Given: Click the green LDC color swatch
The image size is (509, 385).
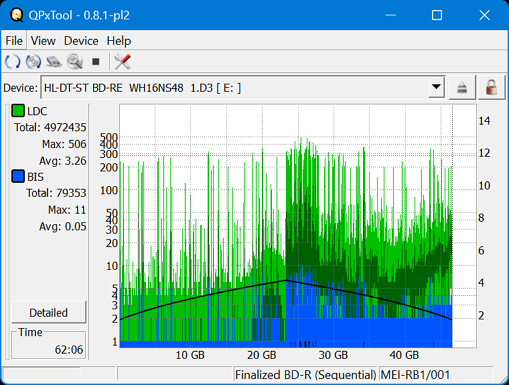Looking at the screenshot, I should [18, 111].
